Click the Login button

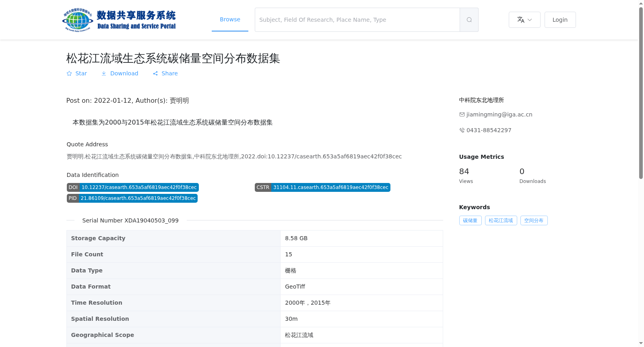pyautogui.click(x=560, y=20)
